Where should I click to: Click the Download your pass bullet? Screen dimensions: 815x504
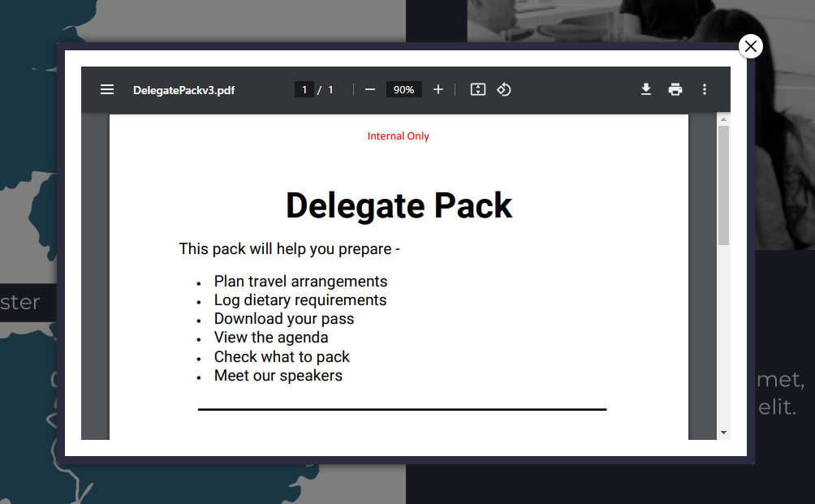pos(284,319)
